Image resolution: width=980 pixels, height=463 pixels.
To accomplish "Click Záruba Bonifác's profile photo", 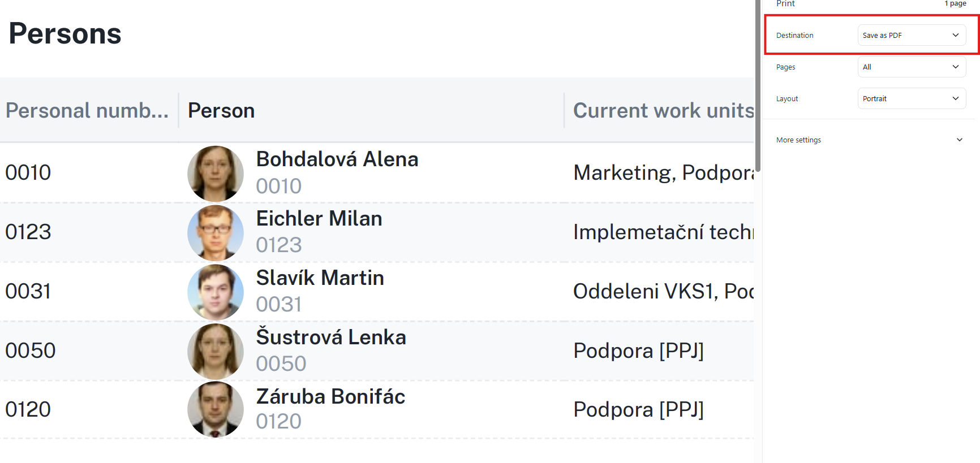I will coord(216,409).
